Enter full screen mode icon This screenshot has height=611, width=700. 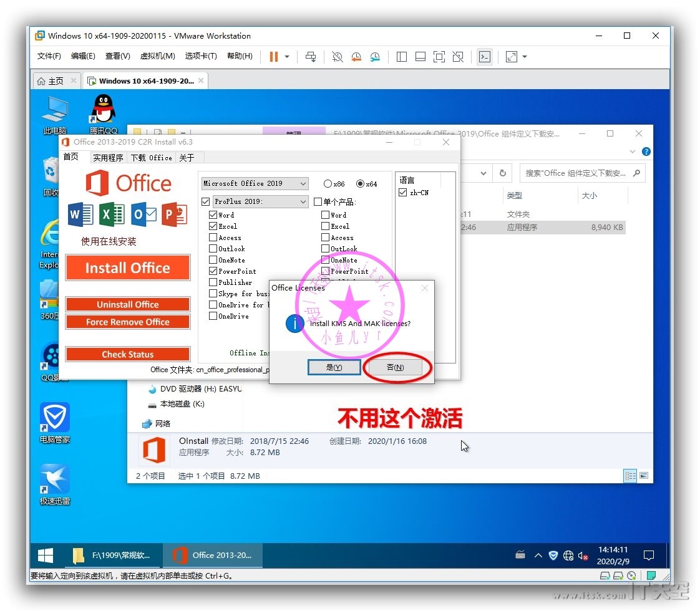(439, 57)
